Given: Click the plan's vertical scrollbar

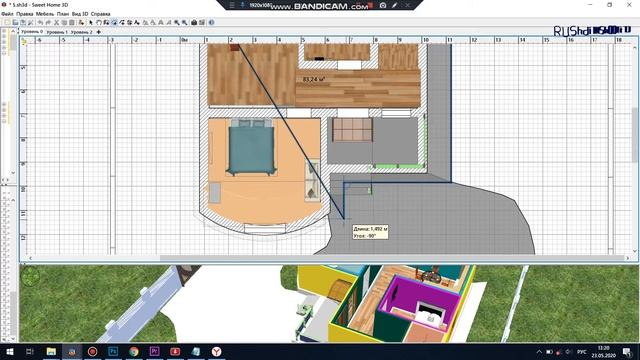Looking at the screenshot, I should [635, 135].
